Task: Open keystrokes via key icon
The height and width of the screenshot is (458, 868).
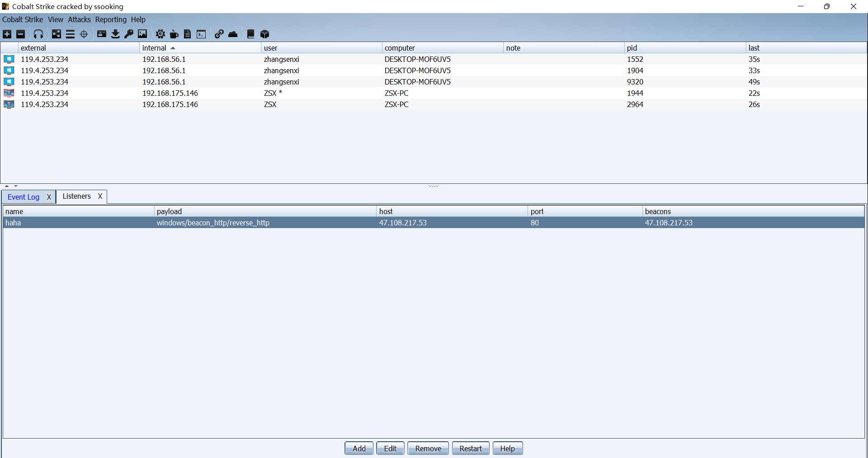Action: click(129, 34)
